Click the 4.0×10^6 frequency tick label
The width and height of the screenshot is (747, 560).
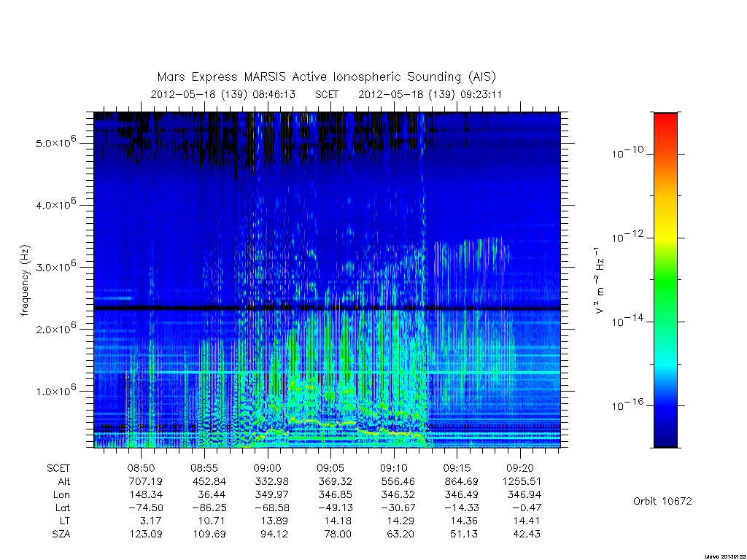click(56, 204)
